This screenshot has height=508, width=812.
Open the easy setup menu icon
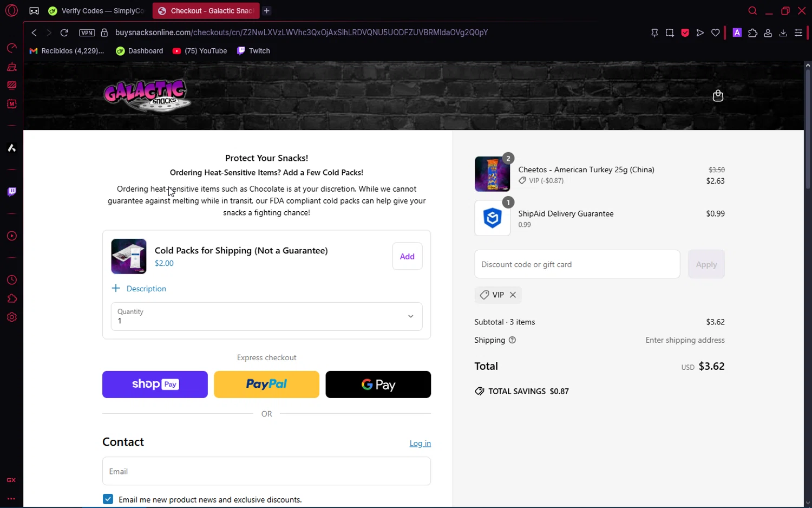click(798, 33)
